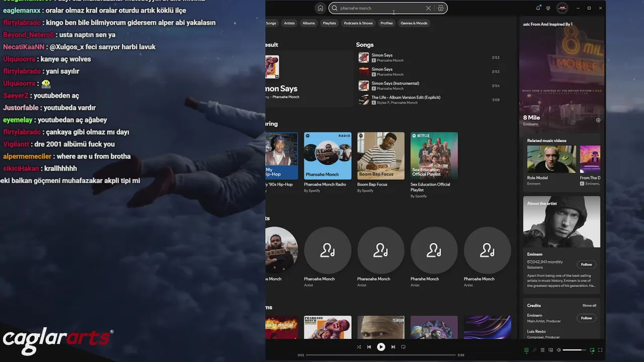Open '8 Mile' title in Now Playing panel
The width and height of the screenshot is (644, 362).
(532, 118)
